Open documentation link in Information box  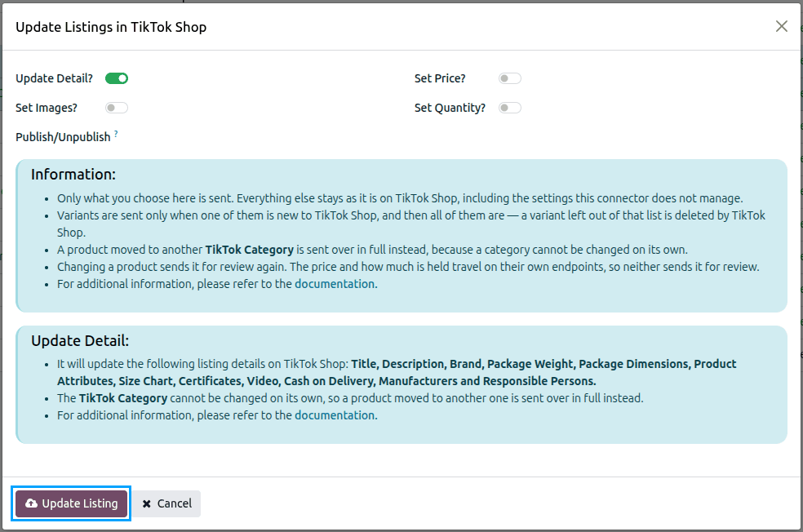(335, 284)
